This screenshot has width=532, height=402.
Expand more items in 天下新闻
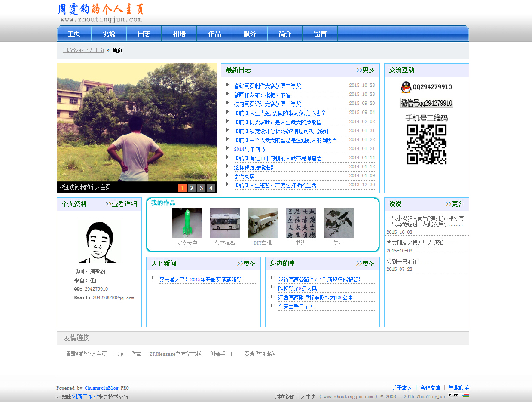[246, 264]
